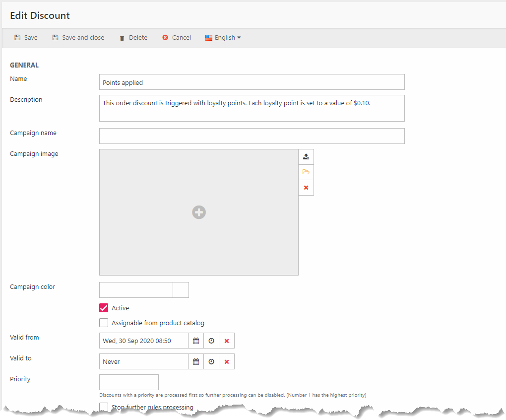Open the folder browse icon for Campaign image

(x=306, y=172)
